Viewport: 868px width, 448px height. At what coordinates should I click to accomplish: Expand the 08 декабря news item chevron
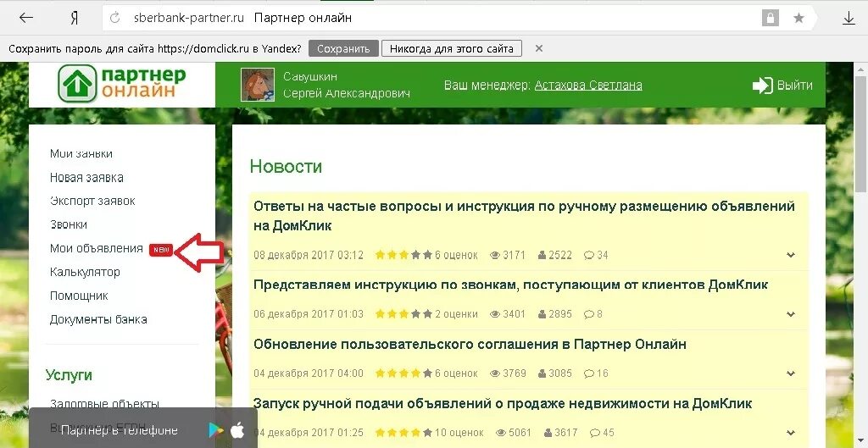point(791,255)
